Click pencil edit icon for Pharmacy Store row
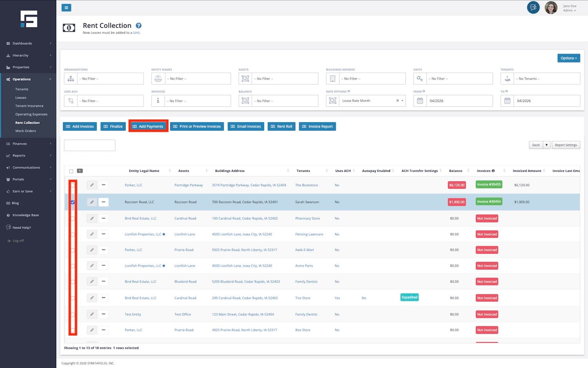 click(92, 218)
